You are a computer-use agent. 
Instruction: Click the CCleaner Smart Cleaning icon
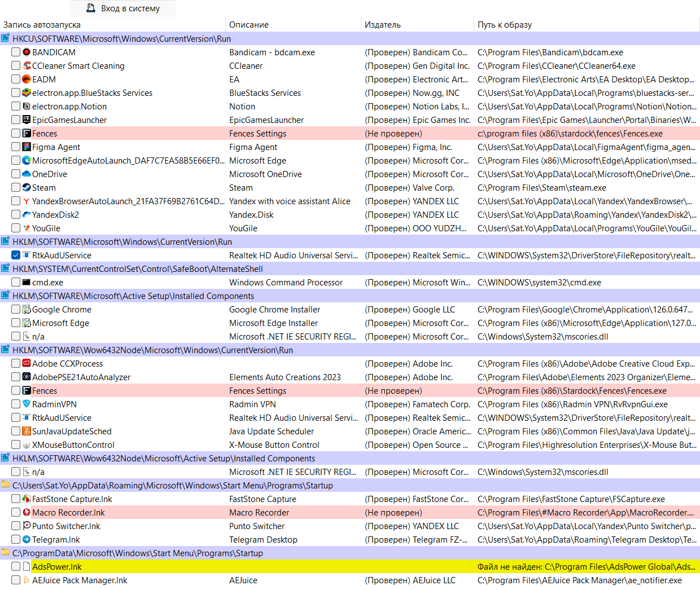point(27,65)
